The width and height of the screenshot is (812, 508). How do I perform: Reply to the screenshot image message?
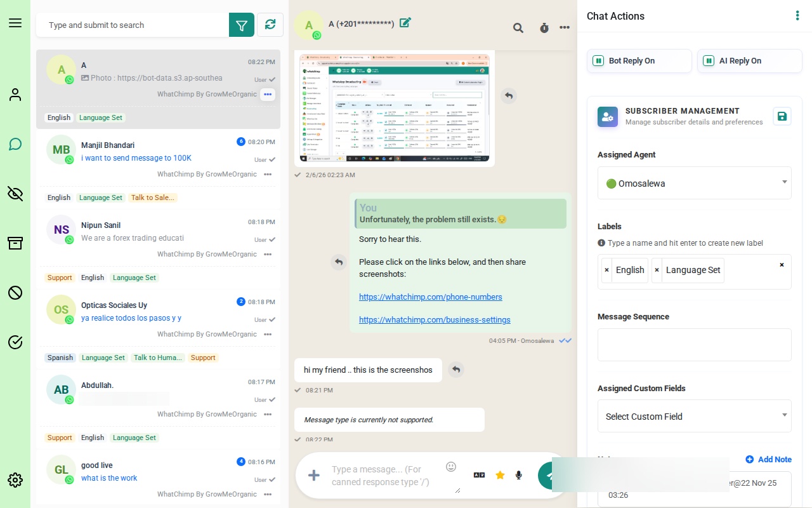tap(508, 95)
